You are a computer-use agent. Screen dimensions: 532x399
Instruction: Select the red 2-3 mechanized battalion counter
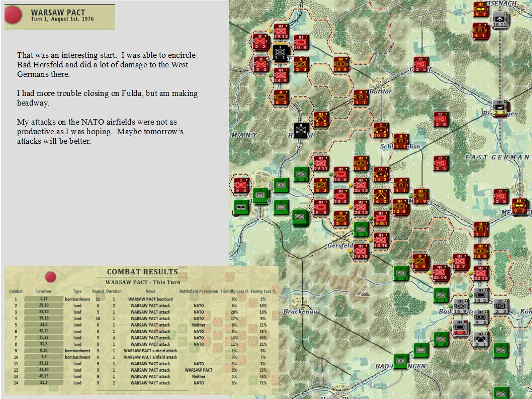(x=301, y=65)
